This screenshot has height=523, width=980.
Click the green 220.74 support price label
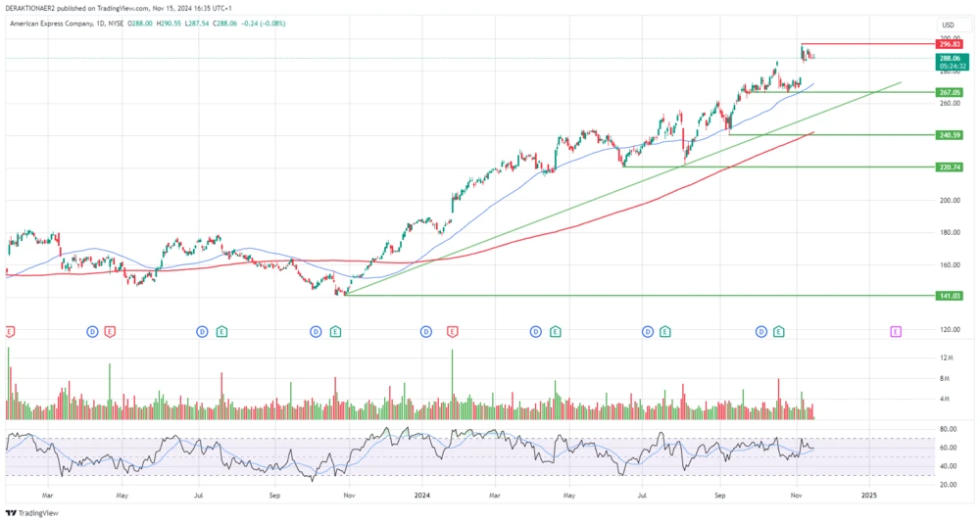[x=950, y=167]
